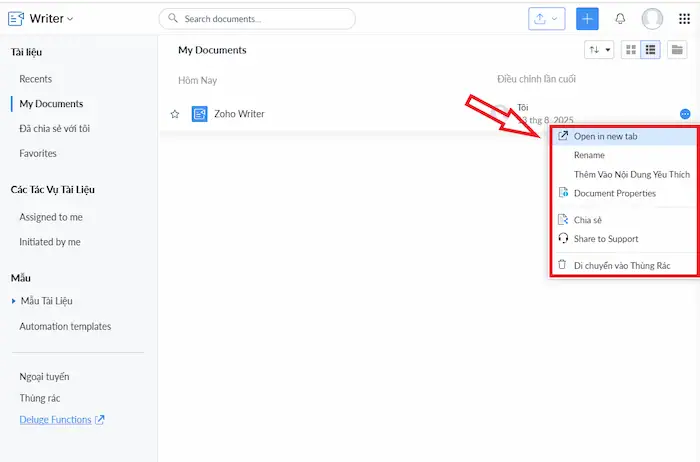Open the sort order dropdown
The height and width of the screenshot is (462, 700).
(599, 50)
